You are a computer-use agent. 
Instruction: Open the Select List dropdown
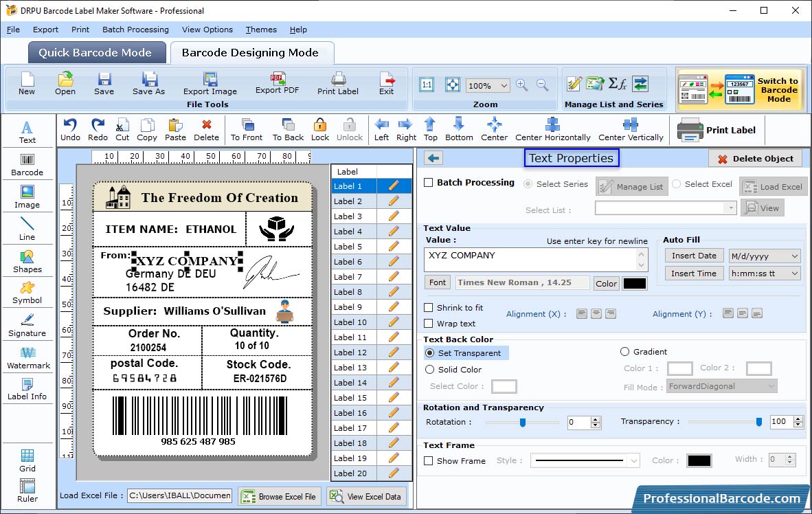(x=730, y=208)
